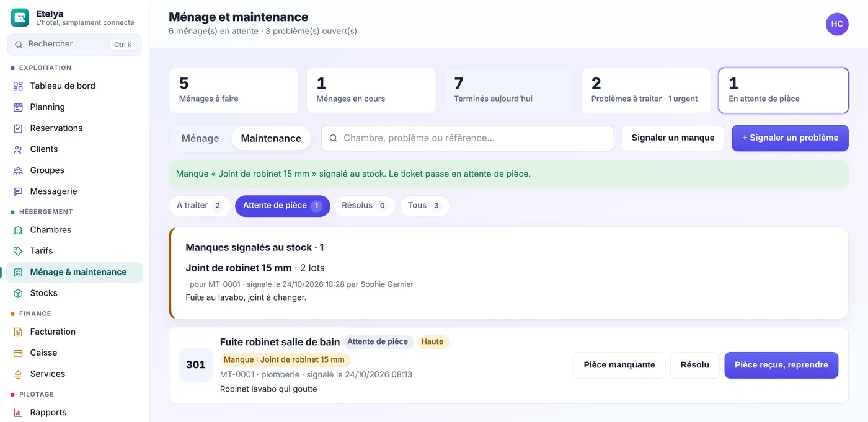The width and height of the screenshot is (868, 422).
Task: Switch to the Ménage tab
Action: [200, 138]
